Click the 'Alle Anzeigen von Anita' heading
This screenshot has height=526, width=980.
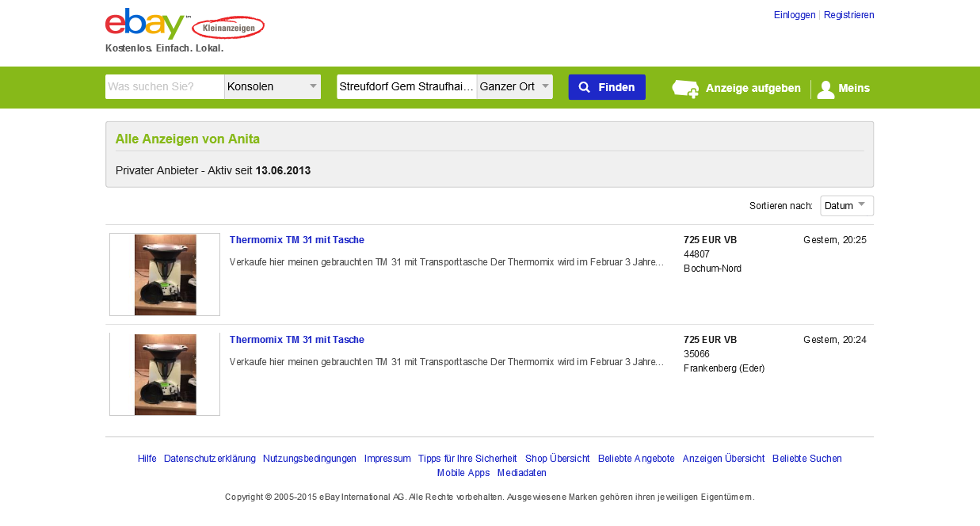[188, 139]
